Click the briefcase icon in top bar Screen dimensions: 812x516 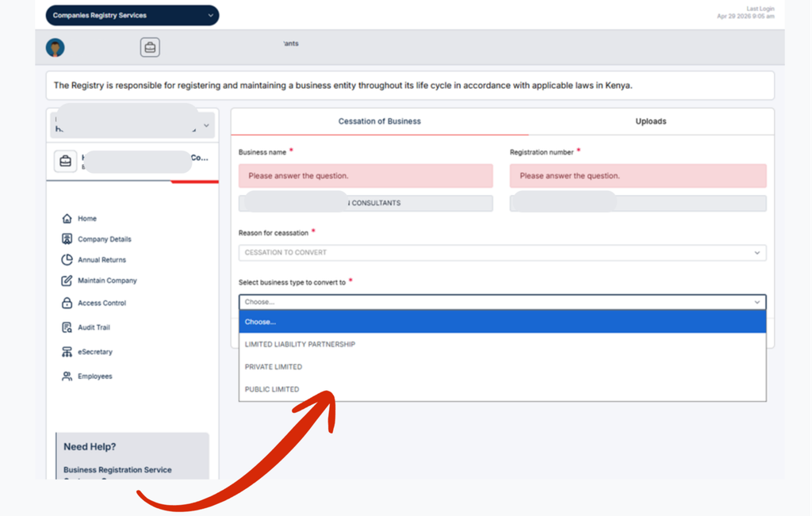150,48
